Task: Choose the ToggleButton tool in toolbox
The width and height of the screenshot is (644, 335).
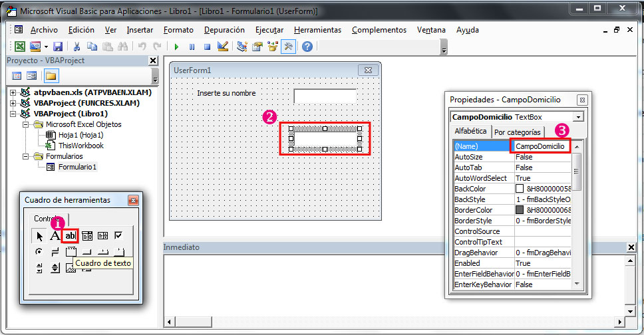Action: pos(55,252)
